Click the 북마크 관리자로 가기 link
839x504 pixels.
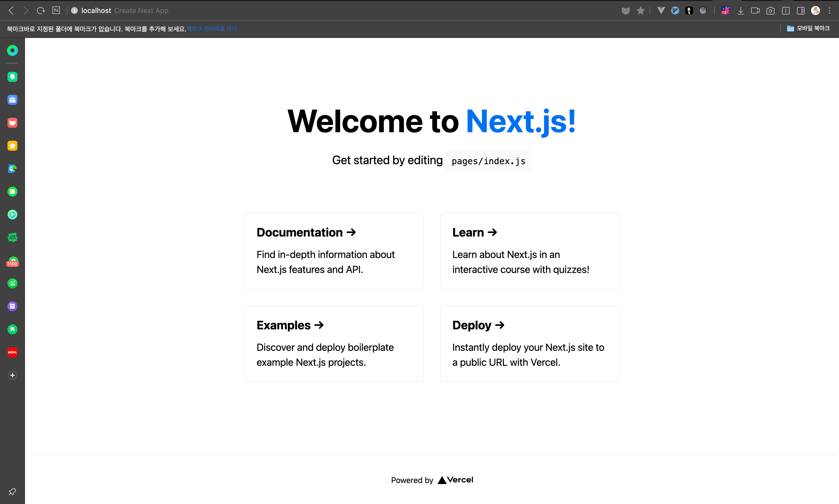[x=212, y=29]
